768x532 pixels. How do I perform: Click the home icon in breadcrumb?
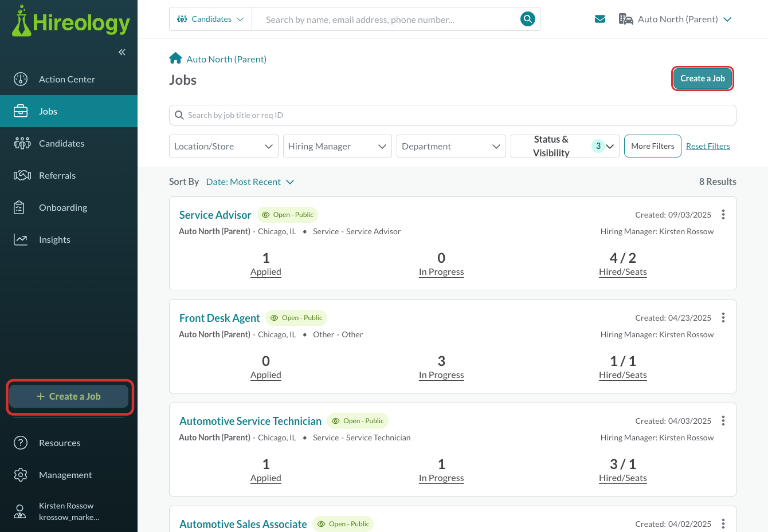[175, 58]
